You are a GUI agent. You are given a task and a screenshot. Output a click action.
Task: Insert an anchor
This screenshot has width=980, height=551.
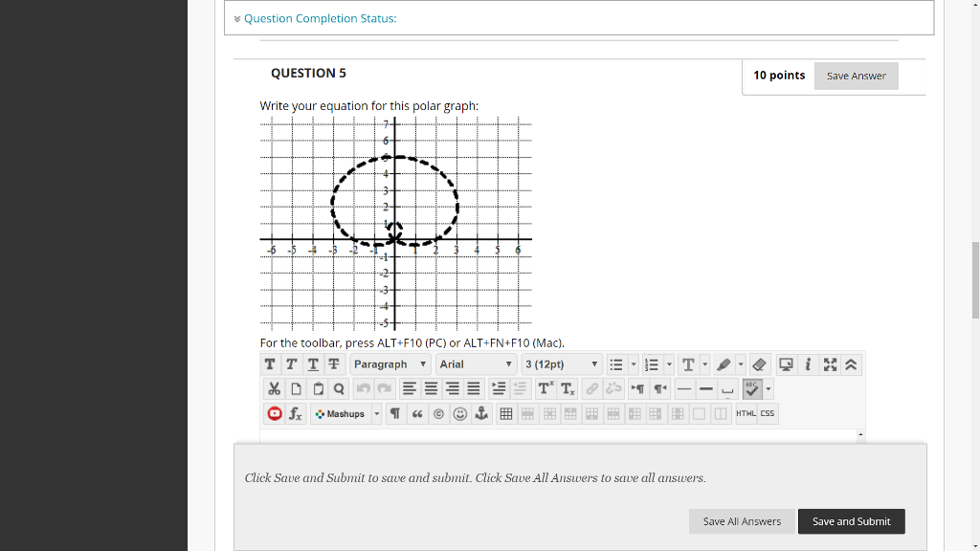click(481, 413)
